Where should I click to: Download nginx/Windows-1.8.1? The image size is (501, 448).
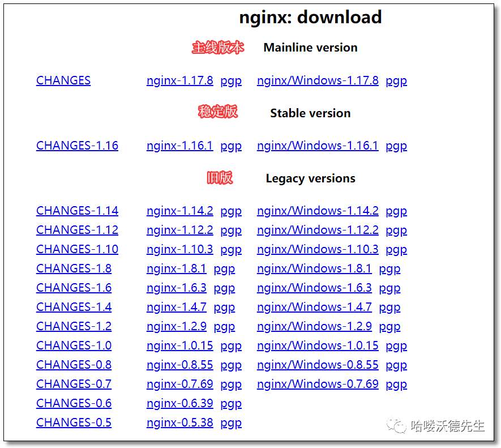tap(314, 269)
